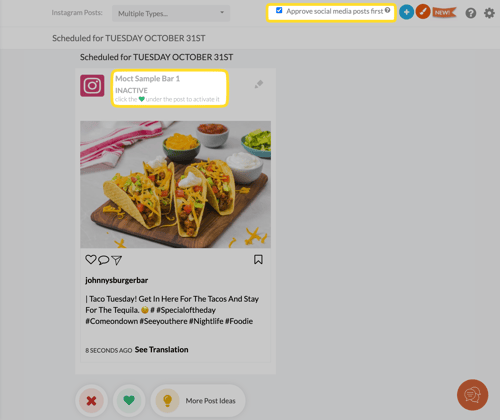
Task: Reject post with red X button
Action: pos(91,400)
